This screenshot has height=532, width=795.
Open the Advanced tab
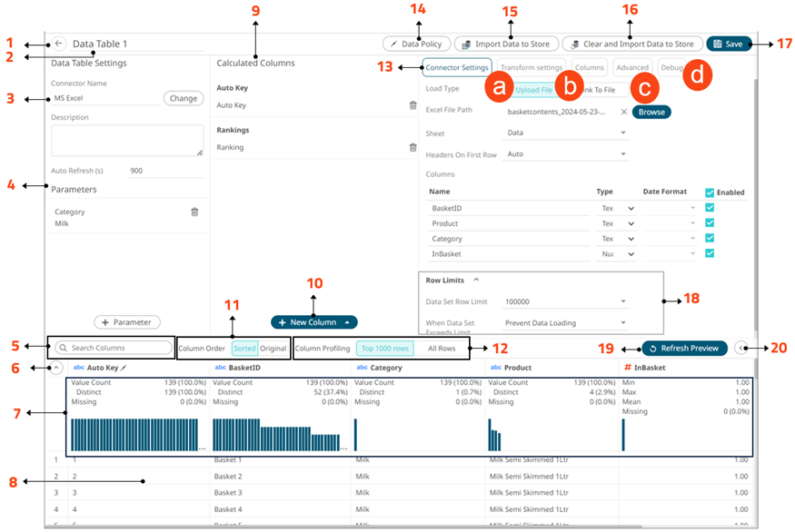[x=631, y=66]
